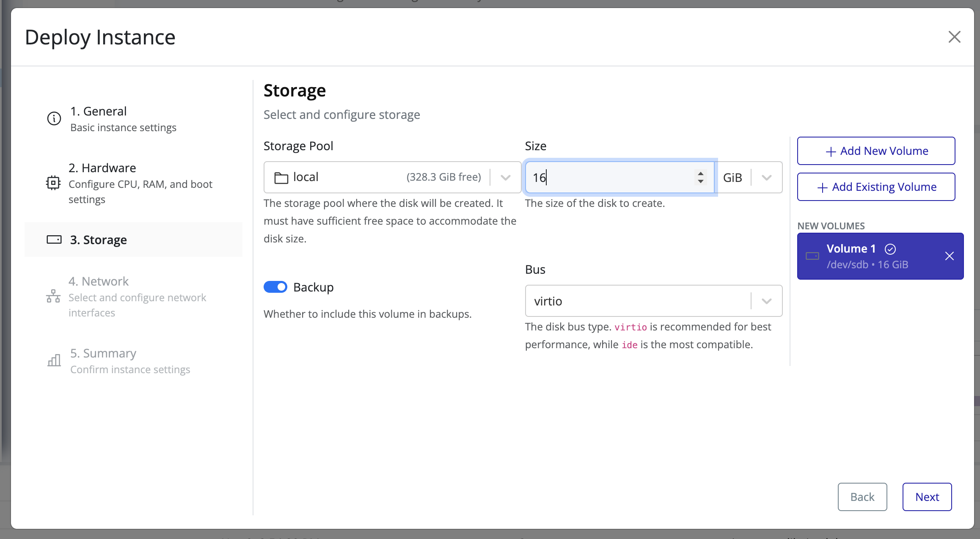The width and height of the screenshot is (980, 539).
Task: Click the folder icon in Storage Pool field
Action: [x=281, y=178]
